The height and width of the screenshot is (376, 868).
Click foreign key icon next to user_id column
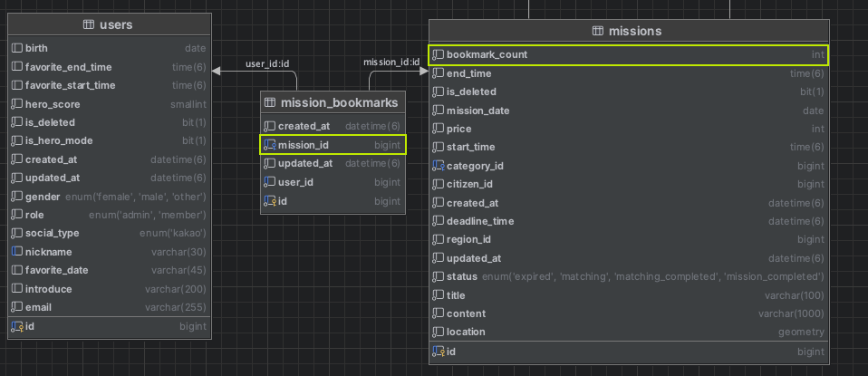(x=270, y=181)
